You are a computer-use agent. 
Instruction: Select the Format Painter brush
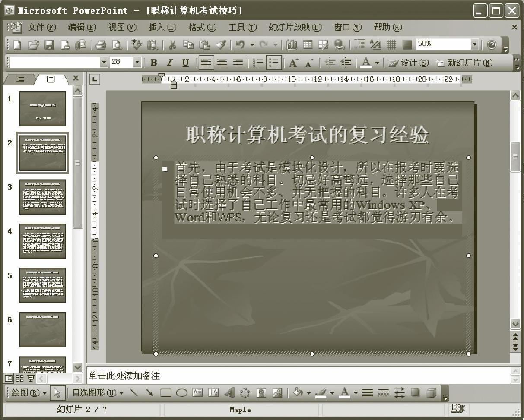220,44
